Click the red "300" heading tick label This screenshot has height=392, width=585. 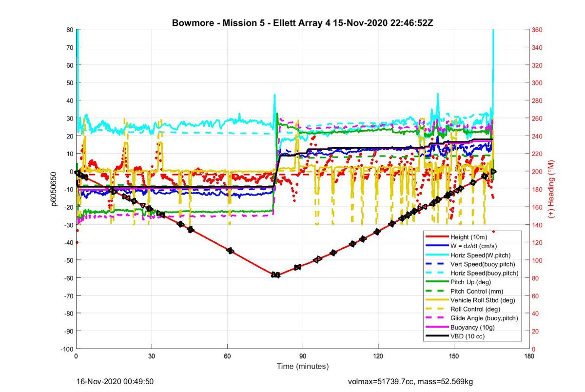pyautogui.click(x=538, y=83)
